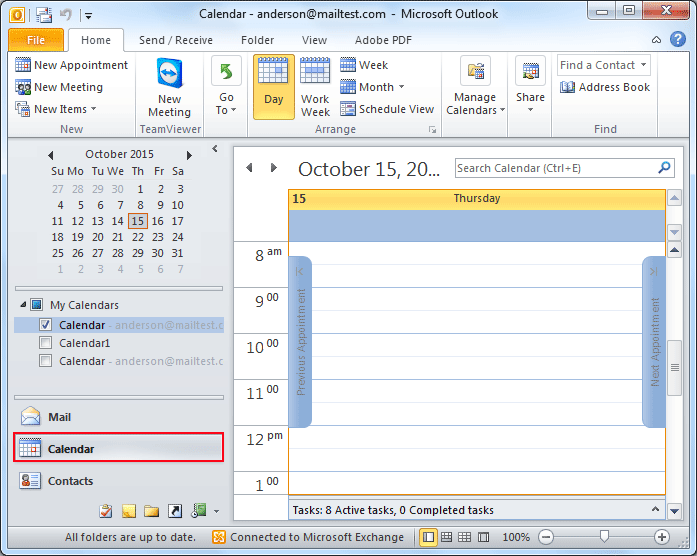This screenshot has height=556, width=697.
Task: Open Folder List from navigation icons
Action: (152, 511)
